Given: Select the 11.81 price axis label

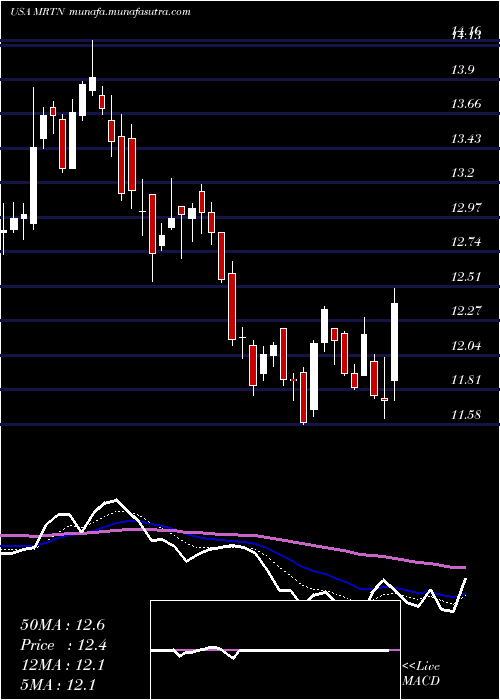Looking at the screenshot, I should 468,380.
